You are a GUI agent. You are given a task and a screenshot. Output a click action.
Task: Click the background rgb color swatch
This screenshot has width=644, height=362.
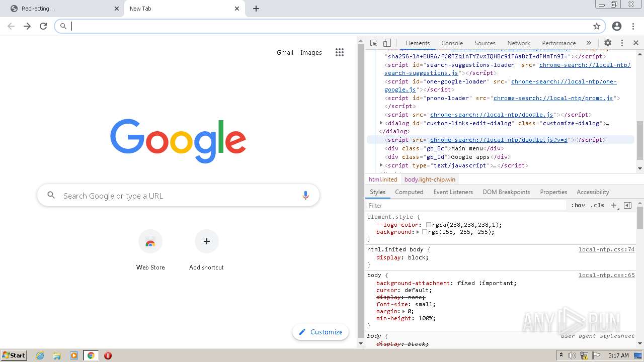[425, 232]
